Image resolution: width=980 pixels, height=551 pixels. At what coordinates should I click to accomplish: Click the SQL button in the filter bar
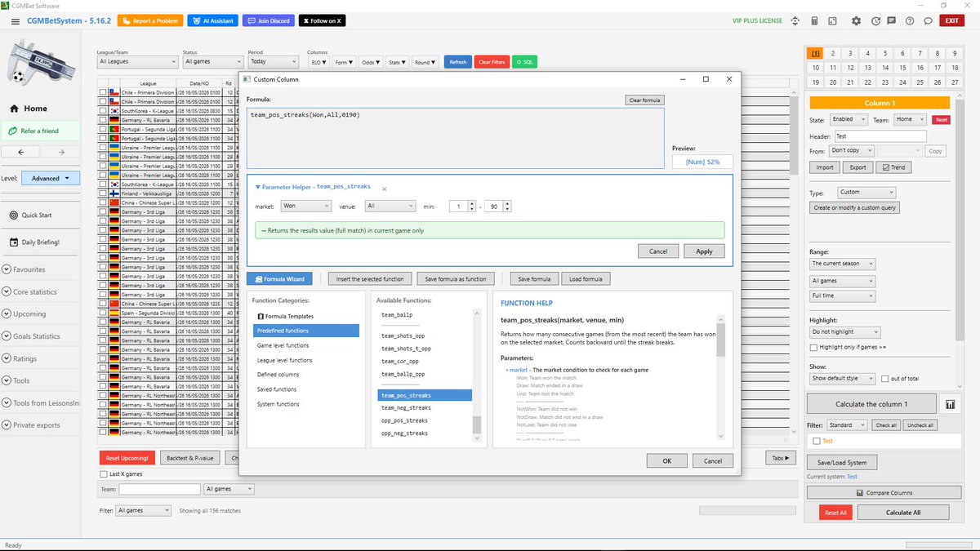pos(524,62)
